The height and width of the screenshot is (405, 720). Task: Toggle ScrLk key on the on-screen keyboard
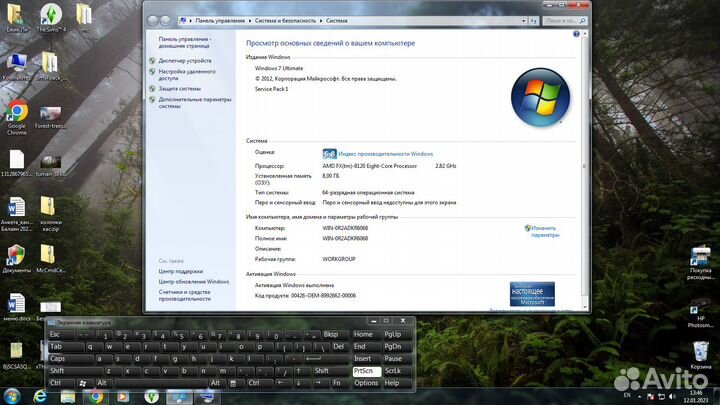pyautogui.click(x=397, y=371)
